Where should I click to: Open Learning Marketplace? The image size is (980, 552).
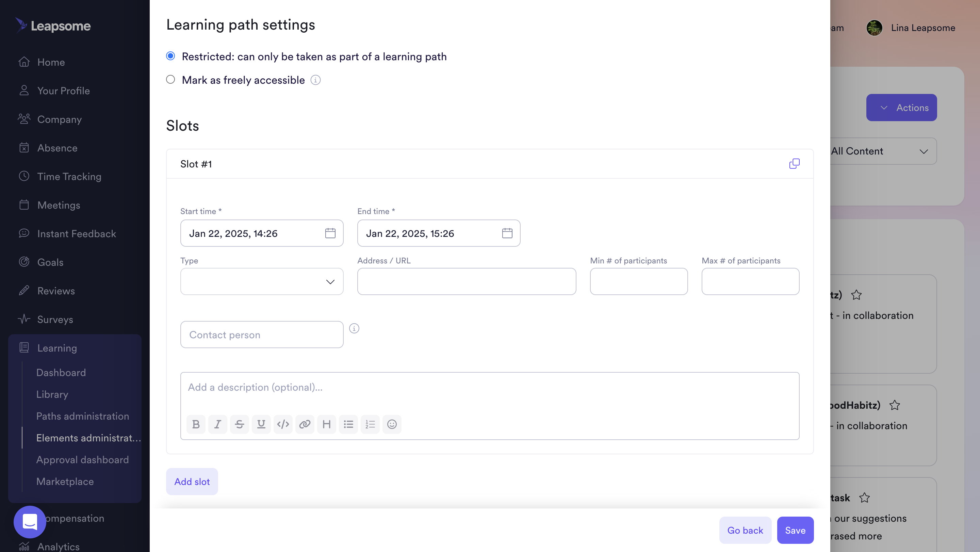[65, 481]
